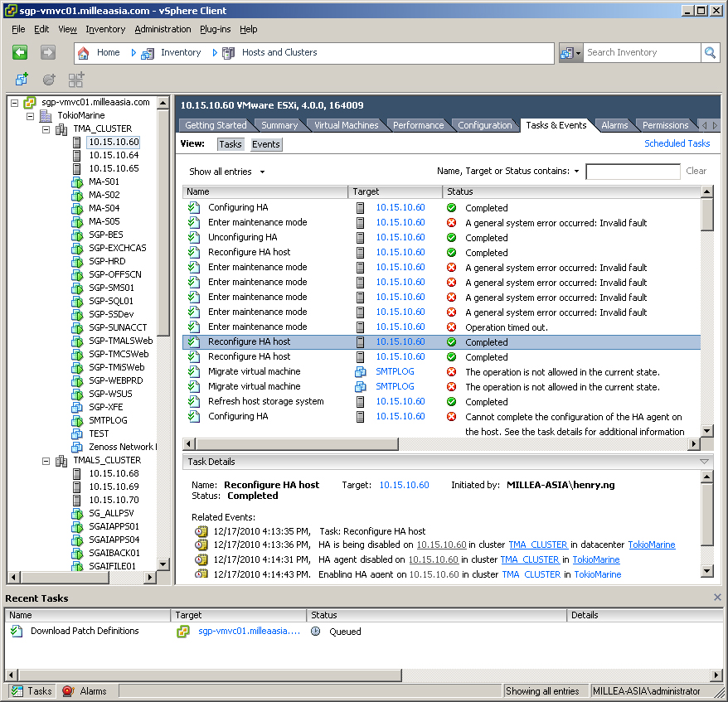
Task: Open the Inventory menu
Action: 105,29
